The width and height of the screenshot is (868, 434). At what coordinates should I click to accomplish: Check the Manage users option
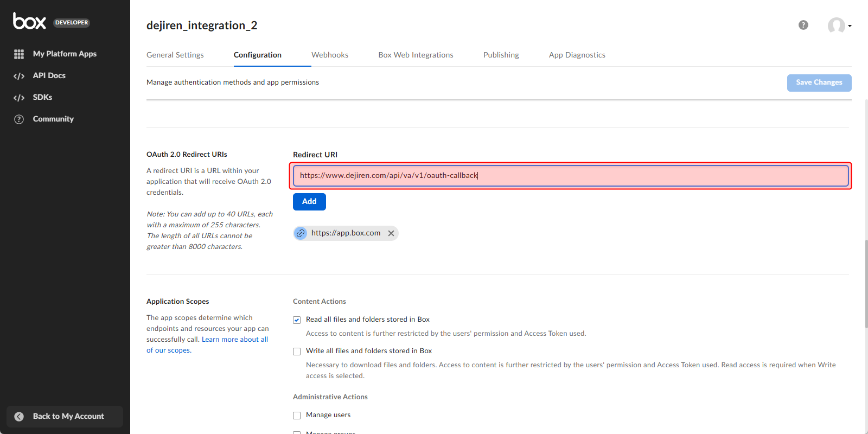click(x=297, y=416)
